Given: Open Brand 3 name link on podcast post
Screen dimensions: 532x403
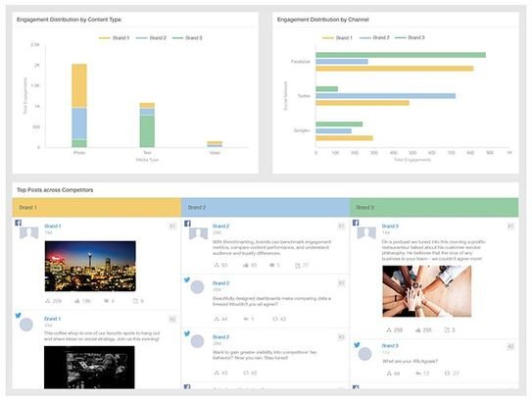Looking at the screenshot, I should (x=390, y=226).
